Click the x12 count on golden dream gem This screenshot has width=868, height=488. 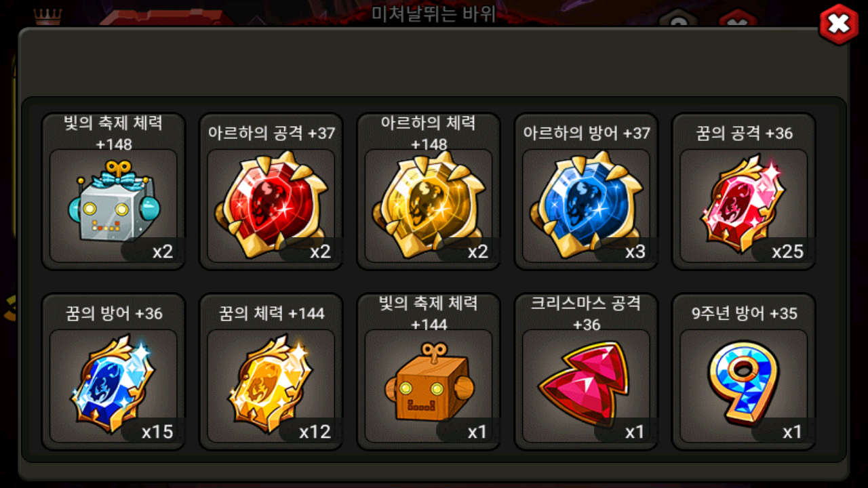315,431
